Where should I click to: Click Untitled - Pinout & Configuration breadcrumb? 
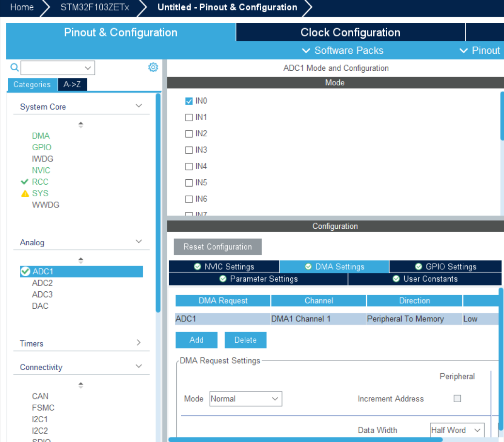point(227,7)
